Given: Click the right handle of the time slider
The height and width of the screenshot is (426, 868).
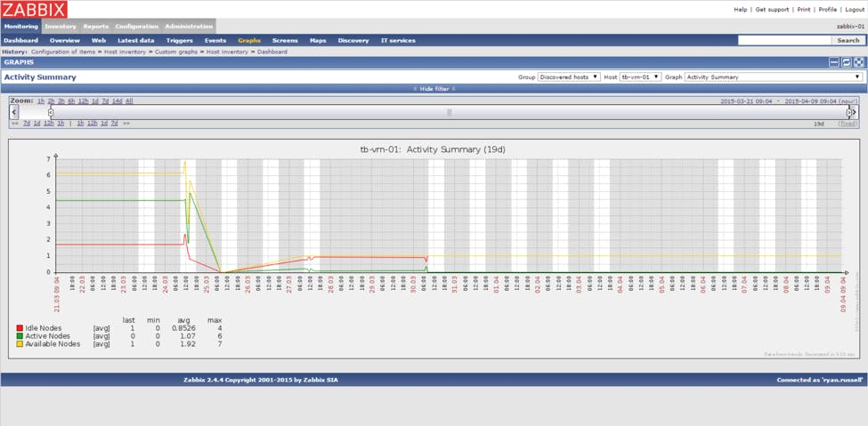Looking at the screenshot, I should (848, 112).
